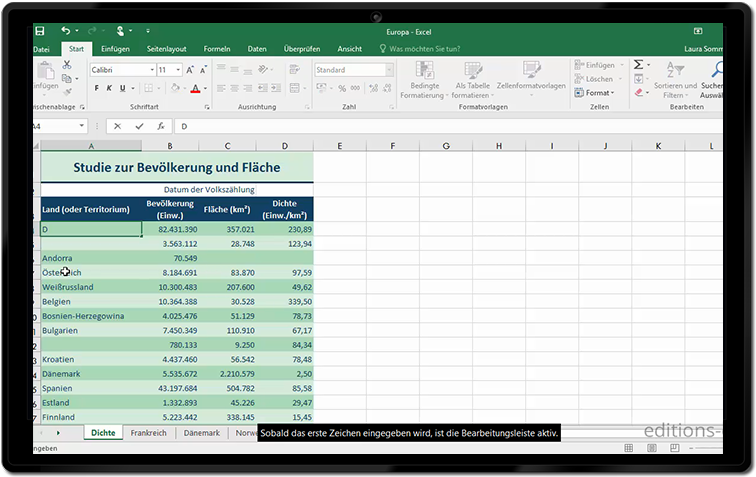This screenshot has height=477, width=756.
Task: Open the Frankreich sheet tab
Action: coord(148,433)
